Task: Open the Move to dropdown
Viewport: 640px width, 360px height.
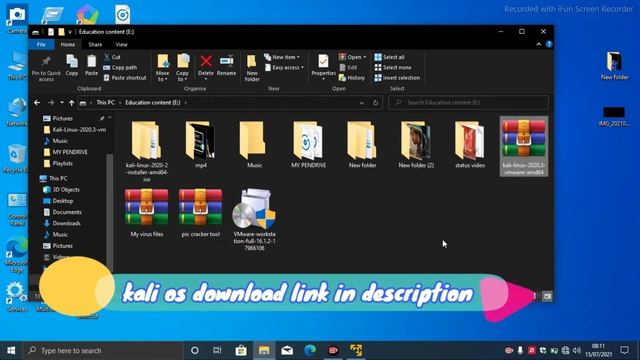Action: [162, 68]
